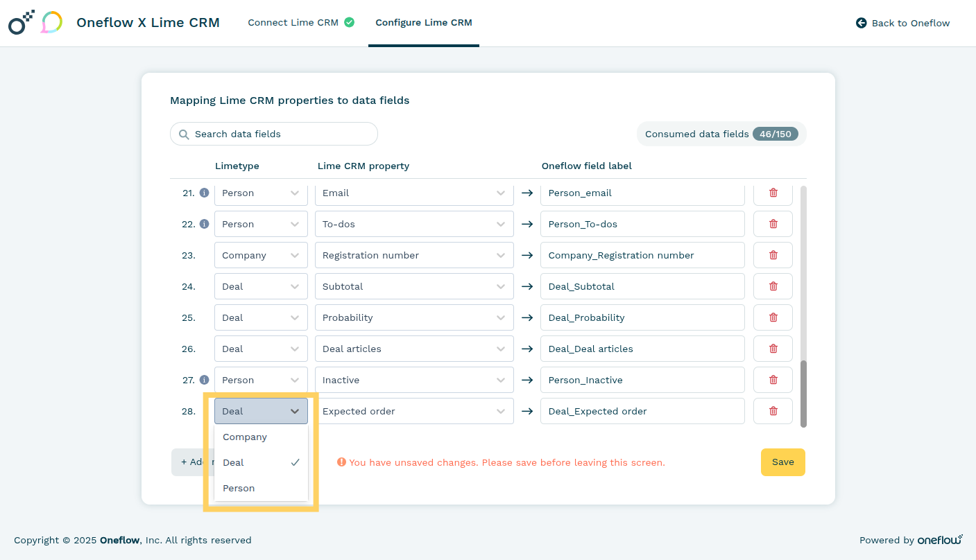Click info icon beside row 27
Viewport: 976px width, 560px height.
coord(204,380)
